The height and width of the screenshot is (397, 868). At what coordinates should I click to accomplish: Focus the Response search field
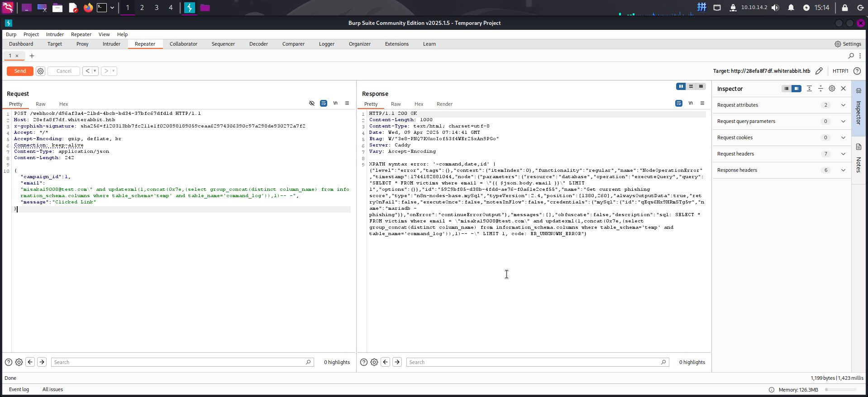point(537,362)
